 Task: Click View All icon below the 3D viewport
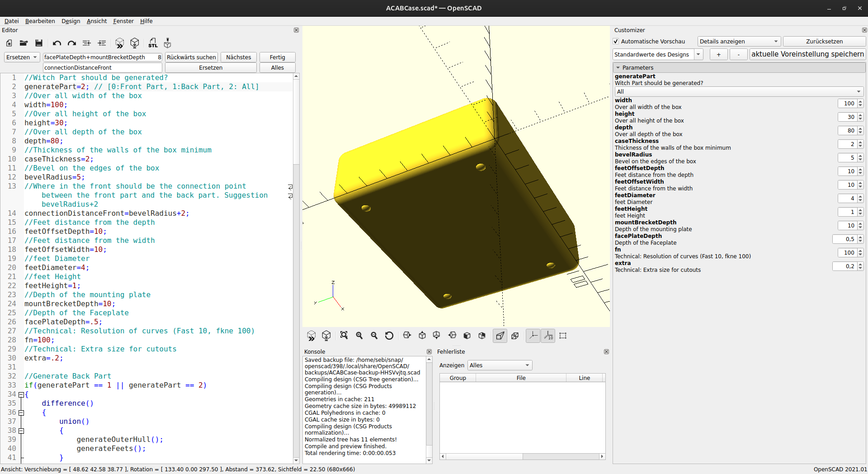click(x=344, y=336)
